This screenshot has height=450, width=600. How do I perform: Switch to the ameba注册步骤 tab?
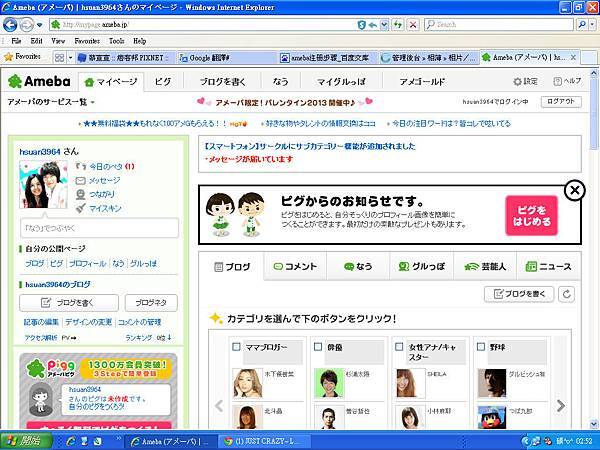pos(328,58)
